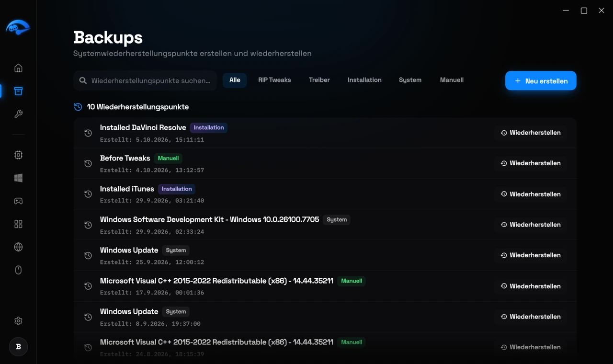Restore Visual C++ point from 17.9.2026
Image resolution: width=613 pixels, height=364 pixels.
(x=531, y=286)
